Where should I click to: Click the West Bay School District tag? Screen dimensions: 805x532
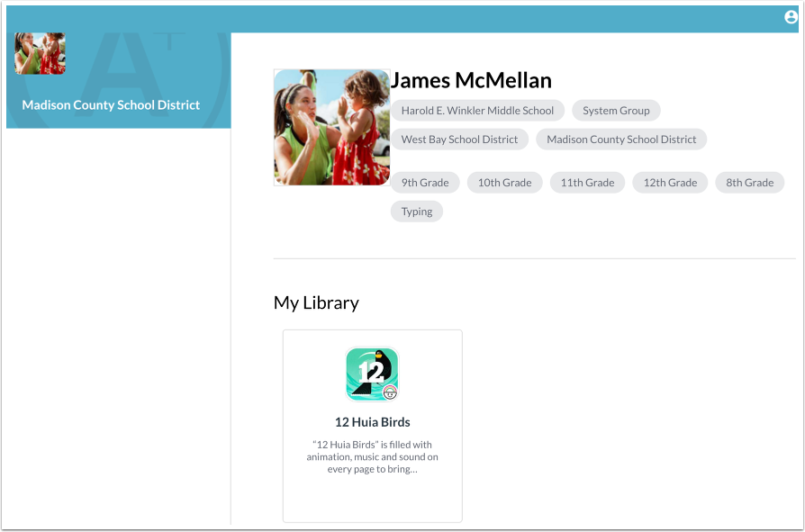pos(459,139)
